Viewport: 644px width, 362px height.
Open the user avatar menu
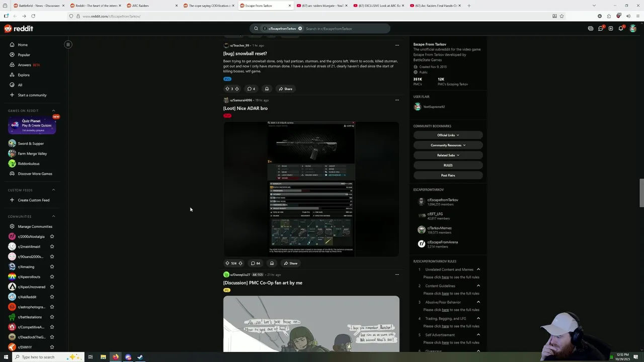[633, 29]
